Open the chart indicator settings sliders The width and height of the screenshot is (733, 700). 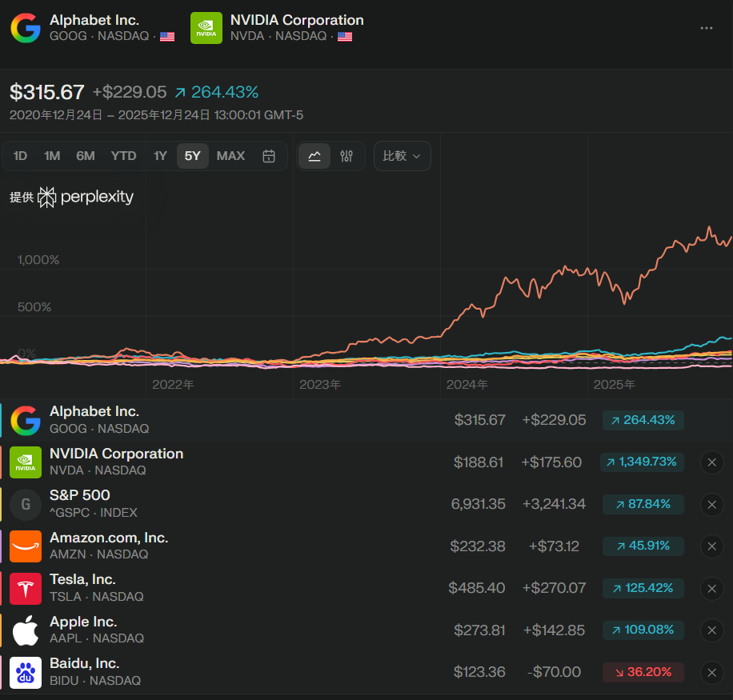(x=346, y=156)
